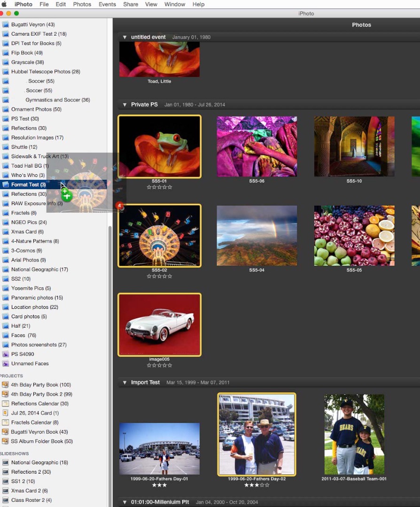Select the Baseball Team-001 thumbnail
Screen dimensions: 420x507
[354, 434]
